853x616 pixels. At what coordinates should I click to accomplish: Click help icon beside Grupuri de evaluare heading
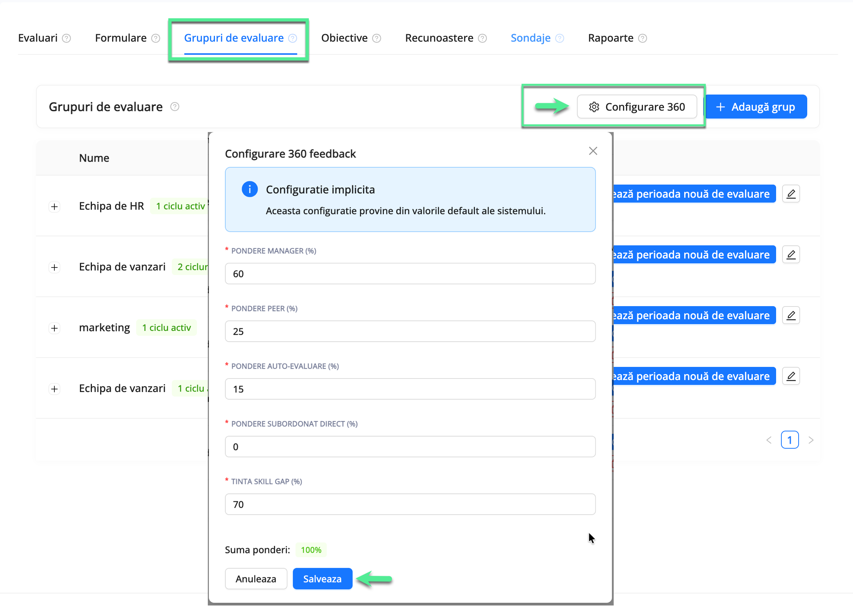click(x=175, y=107)
